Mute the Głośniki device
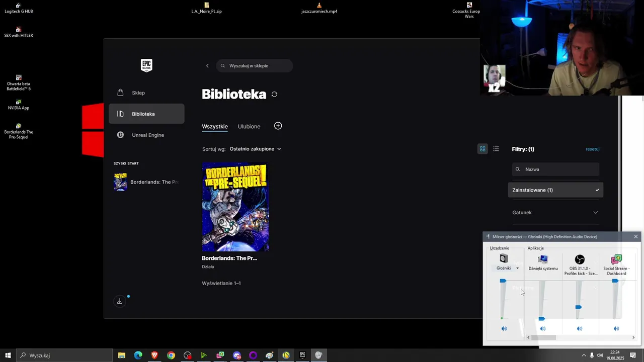The image size is (644, 362). click(x=504, y=329)
